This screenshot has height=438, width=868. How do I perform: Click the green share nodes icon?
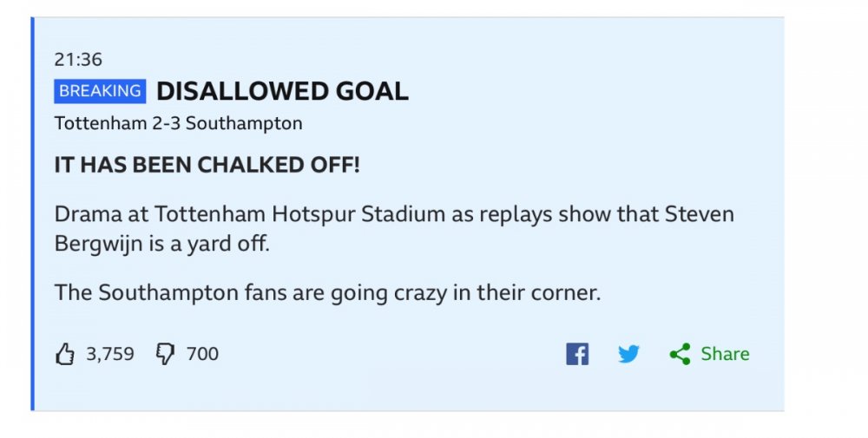coord(680,354)
